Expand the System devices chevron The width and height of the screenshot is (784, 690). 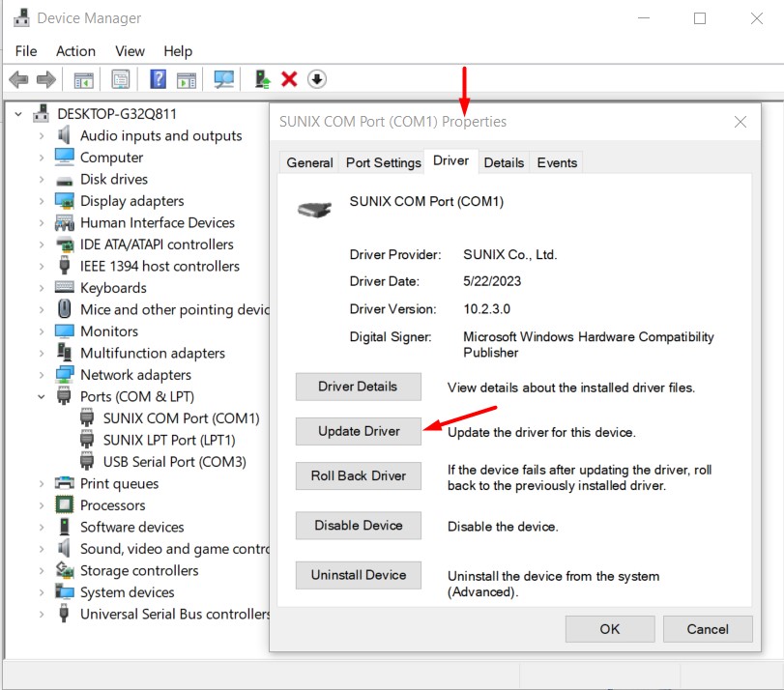click(42, 592)
